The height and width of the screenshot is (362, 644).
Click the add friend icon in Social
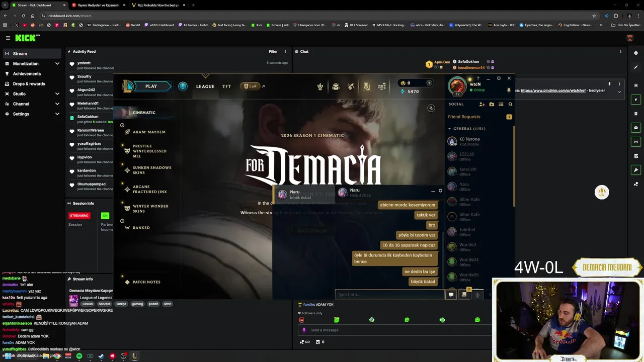tap(482, 104)
